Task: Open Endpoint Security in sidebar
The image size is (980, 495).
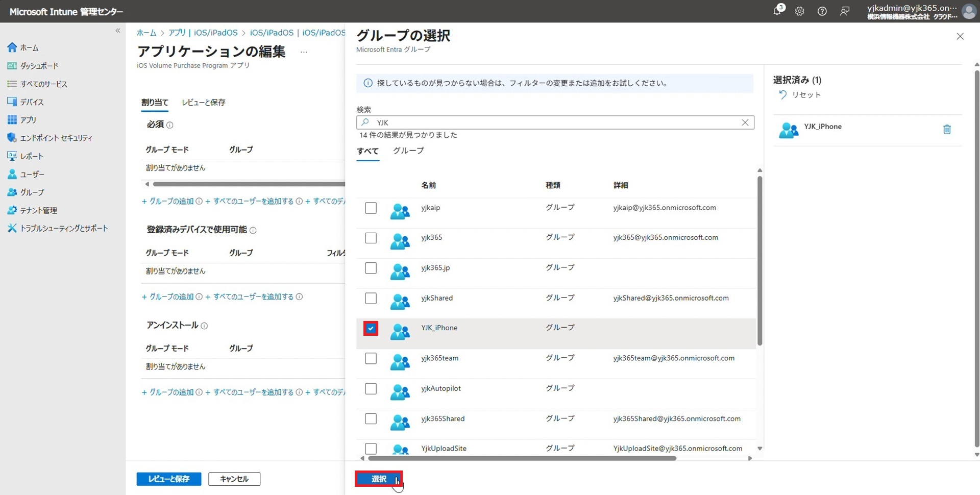Action: pos(56,138)
